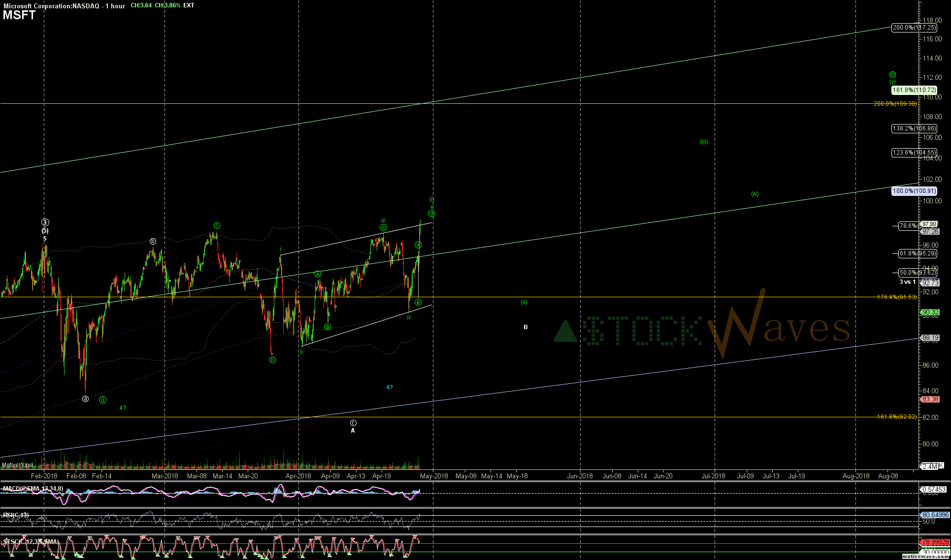Click the EXT extended hours indicator
Screen dimensions: 951x560
[189, 5]
